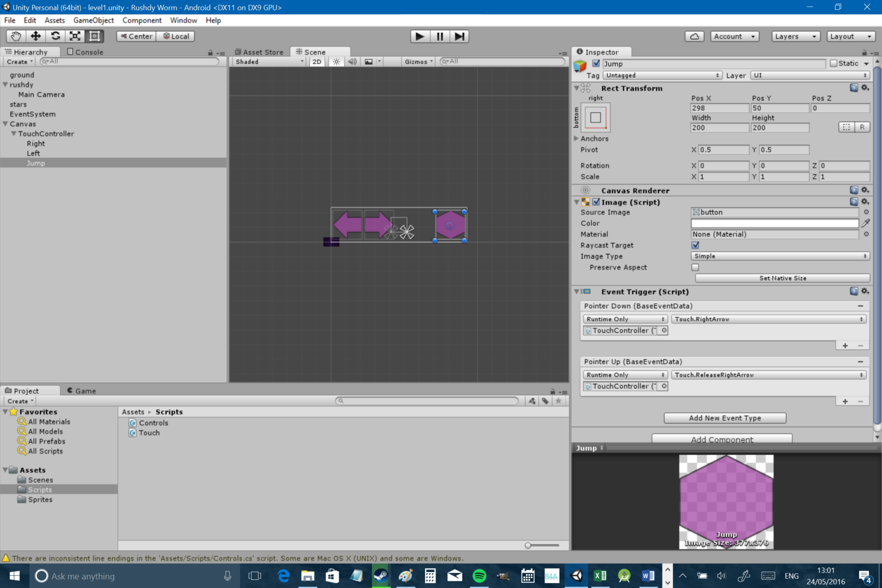Activate the Move tool

click(35, 36)
